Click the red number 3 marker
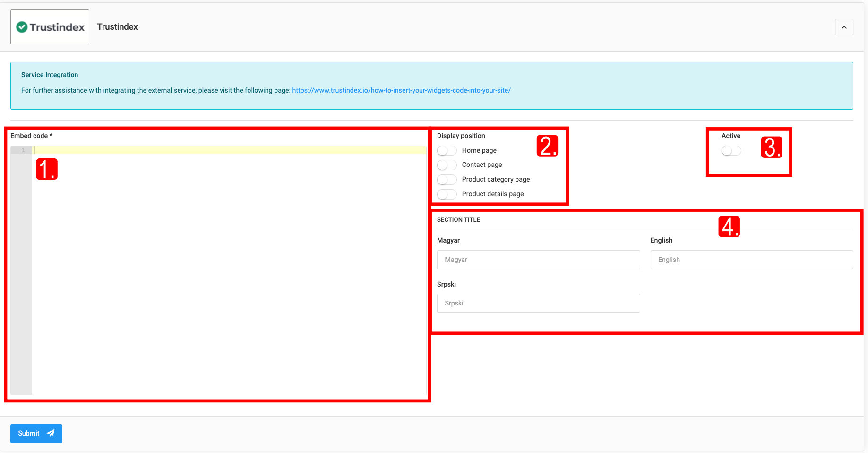 (771, 147)
